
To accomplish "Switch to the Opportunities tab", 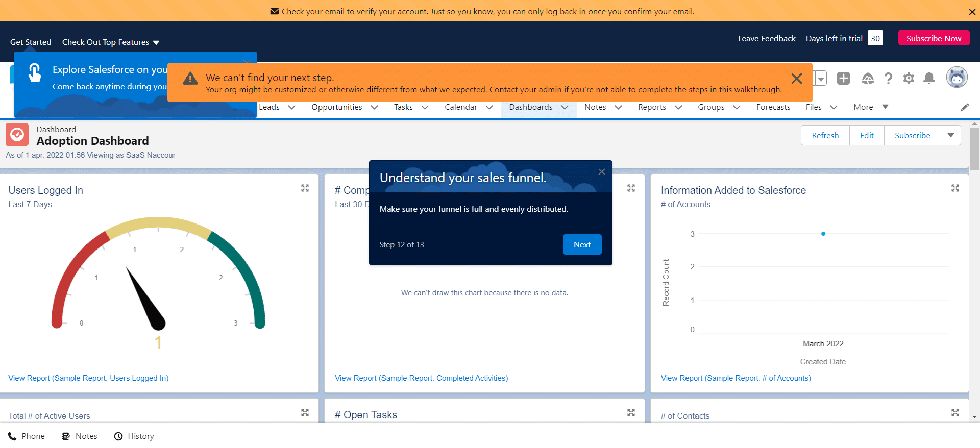I will point(337,107).
